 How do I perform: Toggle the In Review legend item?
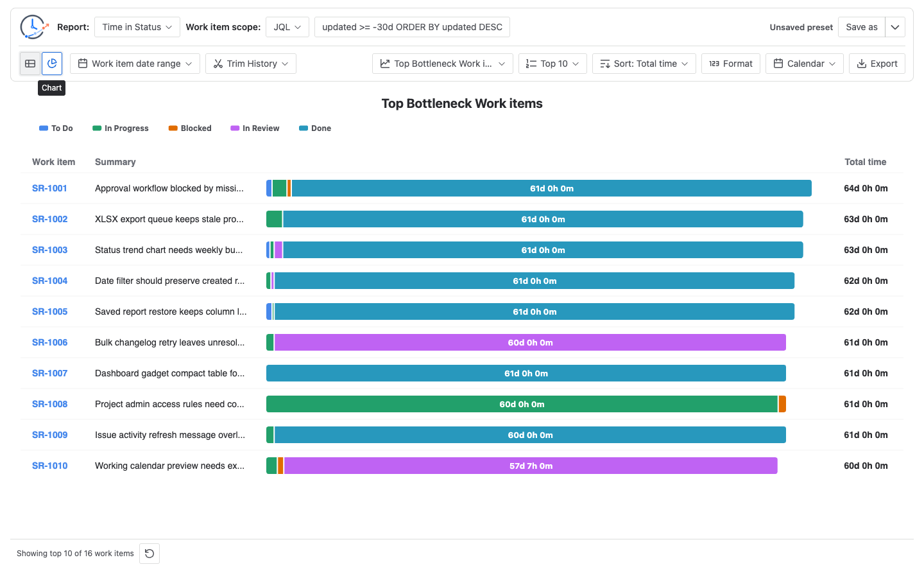point(255,128)
